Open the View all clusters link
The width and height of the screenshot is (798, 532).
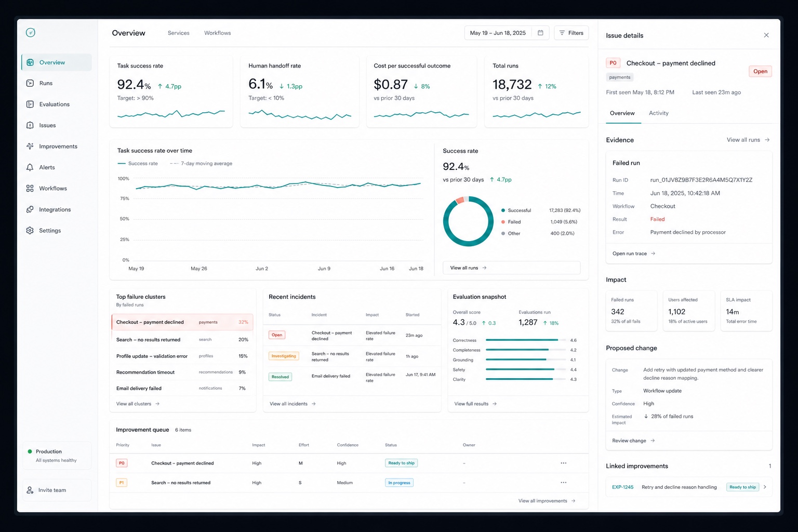(138, 404)
